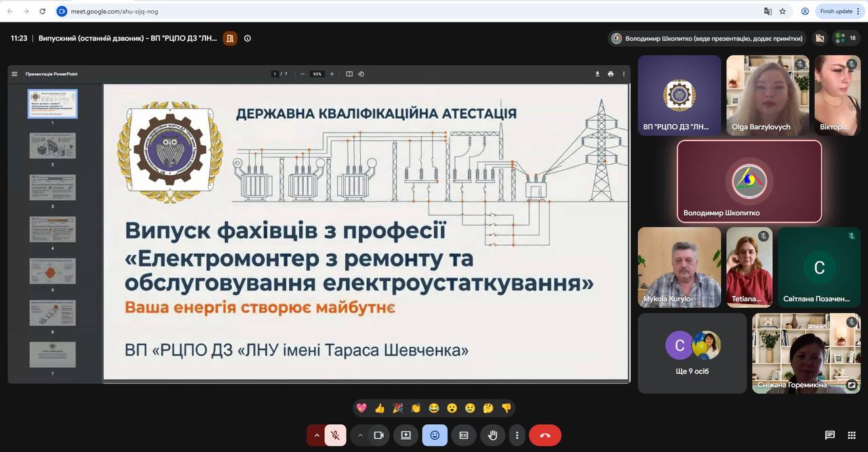Unmute the microphone
The image size is (868, 452).
pyautogui.click(x=336, y=435)
